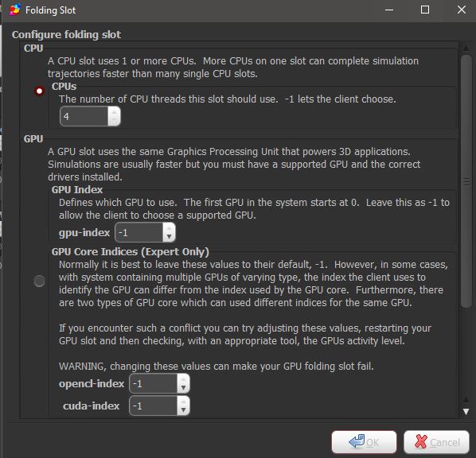The height and width of the screenshot is (458, 476).
Task: Increase opencl-index with the up arrow
Action: tap(183, 379)
